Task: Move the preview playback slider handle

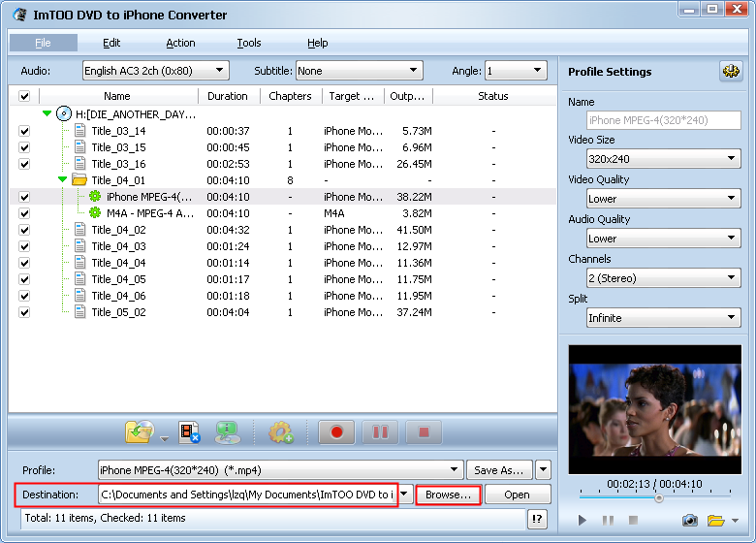Action: 659,498
